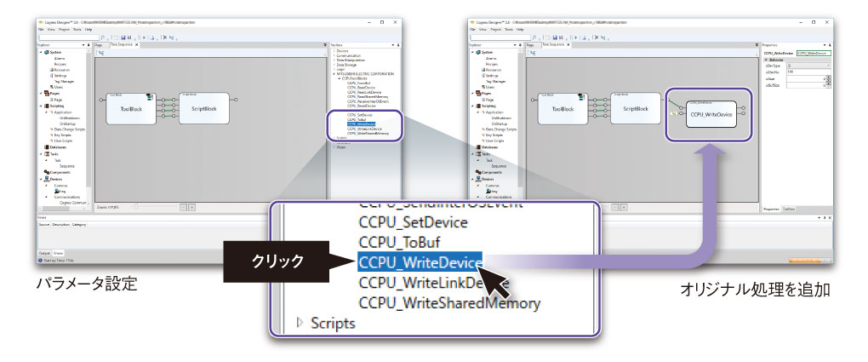This screenshot has width=868, height=362.
Task: Click the uSize spinner arrows in Properties
Action: [826, 78]
